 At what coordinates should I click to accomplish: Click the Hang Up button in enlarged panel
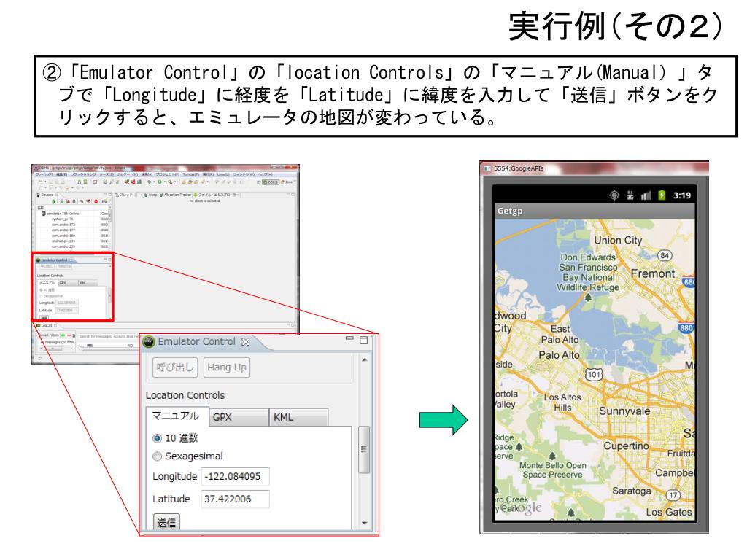[227, 367]
